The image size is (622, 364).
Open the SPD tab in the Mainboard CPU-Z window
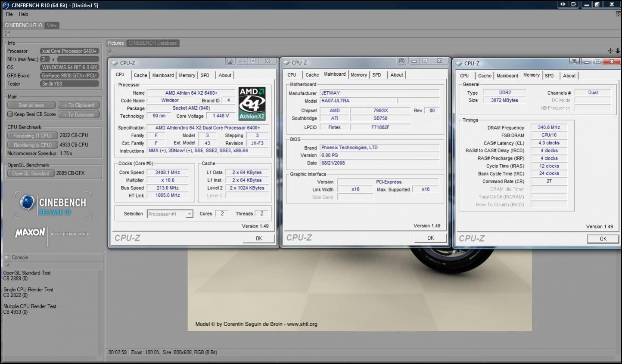(377, 75)
